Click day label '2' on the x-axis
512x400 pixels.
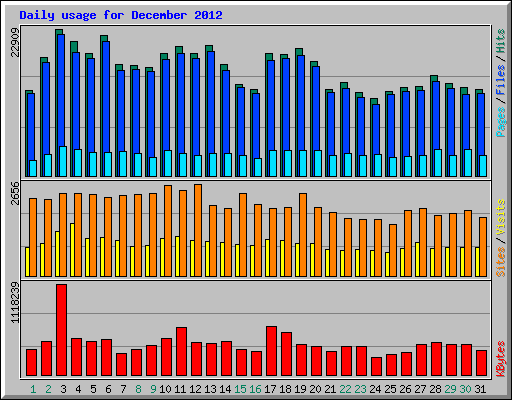[x=48, y=389]
